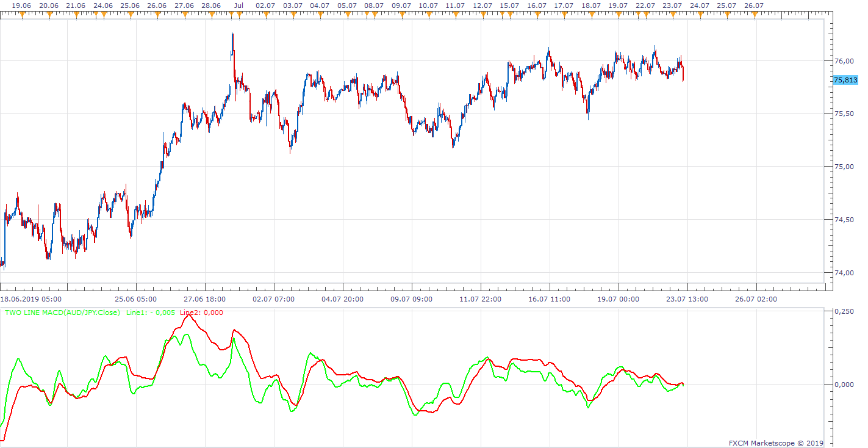868x448 pixels.
Task: Click the red Line2: 0,000 value
Action: click(x=201, y=313)
